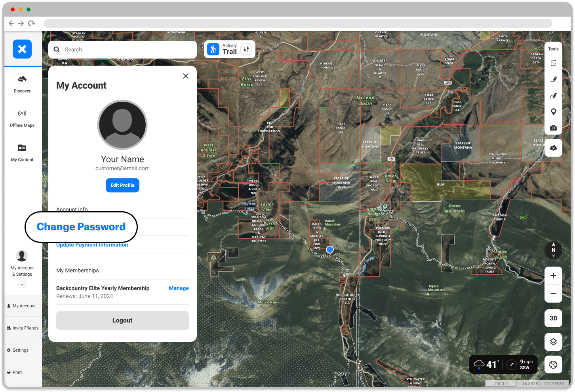Click the Green Mountain map label

click(455, 208)
